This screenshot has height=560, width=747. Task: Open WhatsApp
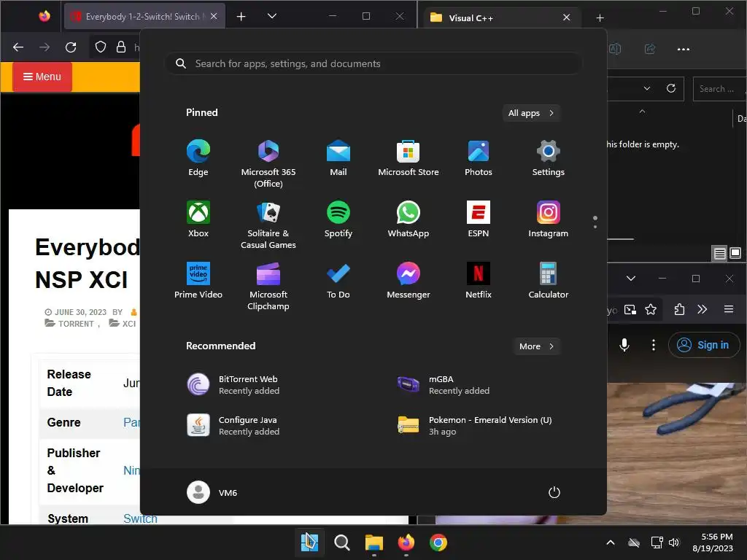click(409, 219)
